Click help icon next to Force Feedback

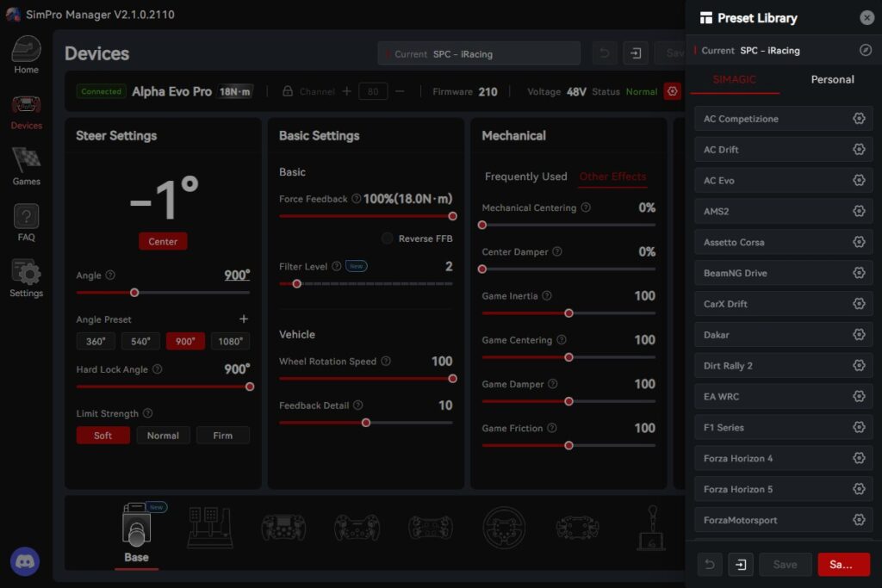[356, 199]
